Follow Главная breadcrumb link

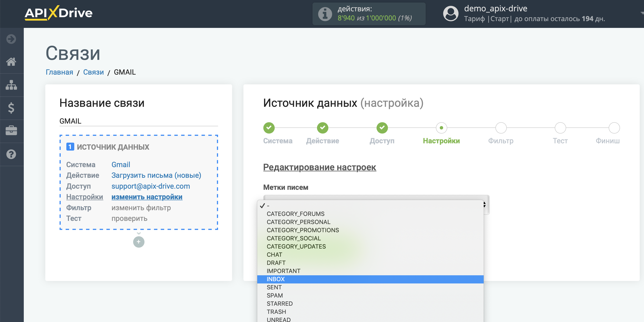pos(59,72)
